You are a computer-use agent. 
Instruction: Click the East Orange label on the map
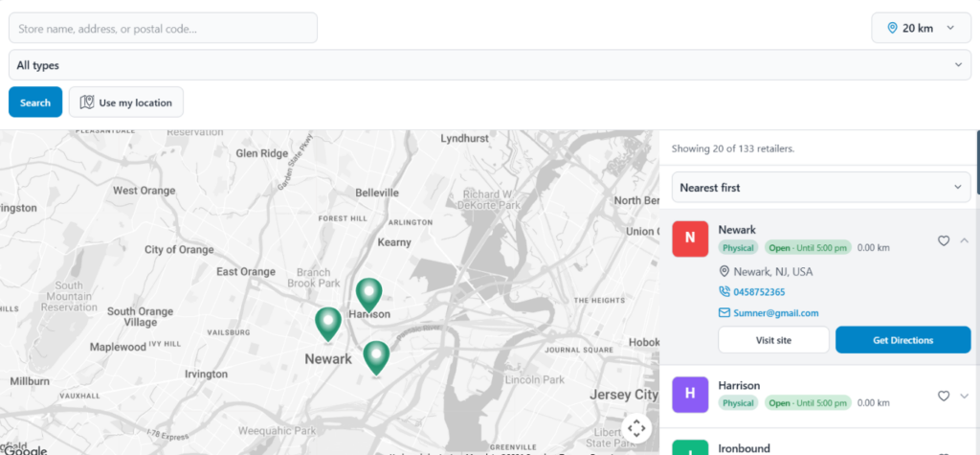click(246, 272)
